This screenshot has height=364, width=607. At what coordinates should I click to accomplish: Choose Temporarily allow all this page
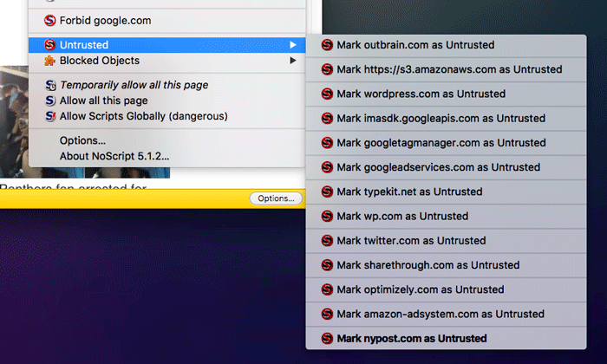click(167, 85)
